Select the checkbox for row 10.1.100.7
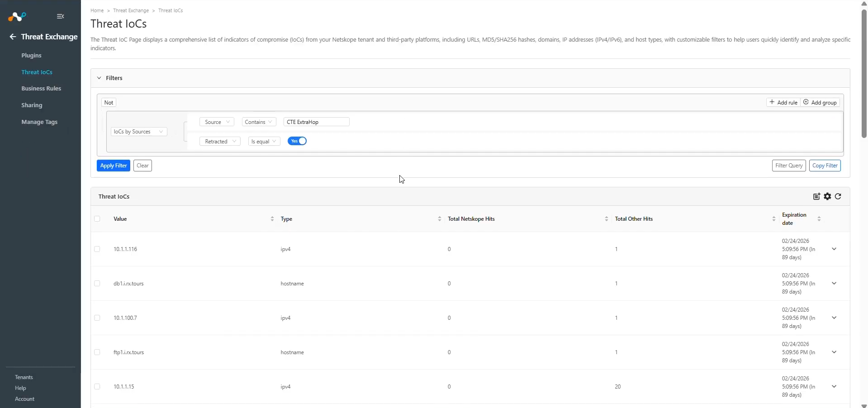Viewport: 868px width, 408px height. 97,318
